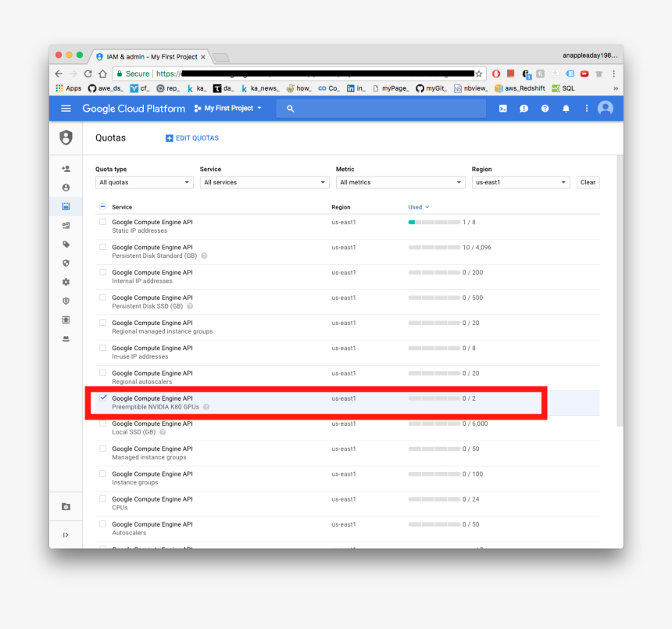Check the Persistent Disk SSD row

click(x=102, y=298)
